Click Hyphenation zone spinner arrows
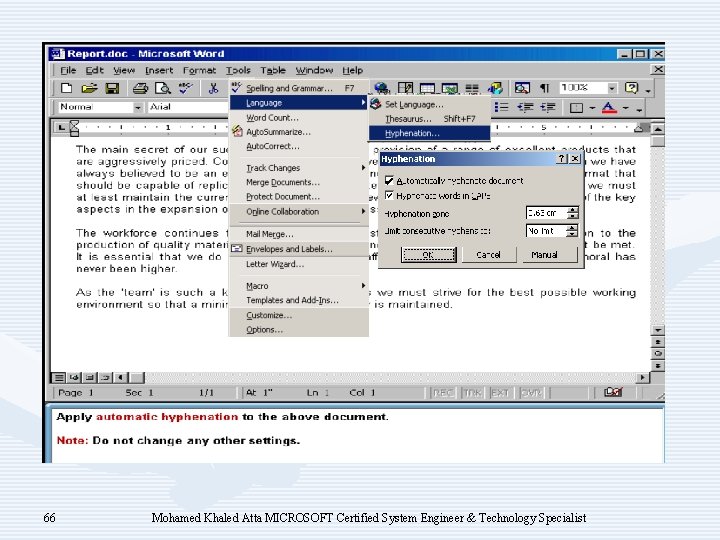Screen dimensions: 720x540 [x=573, y=213]
